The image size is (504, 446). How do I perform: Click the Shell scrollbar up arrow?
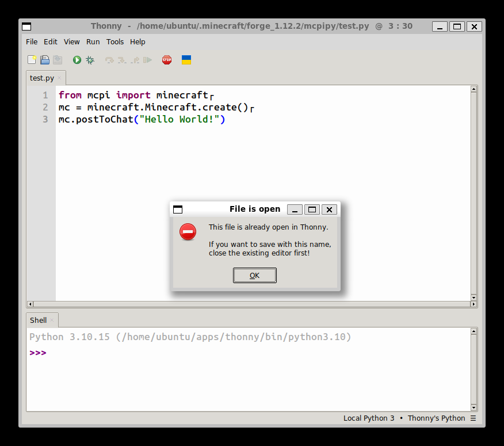click(x=474, y=331)
